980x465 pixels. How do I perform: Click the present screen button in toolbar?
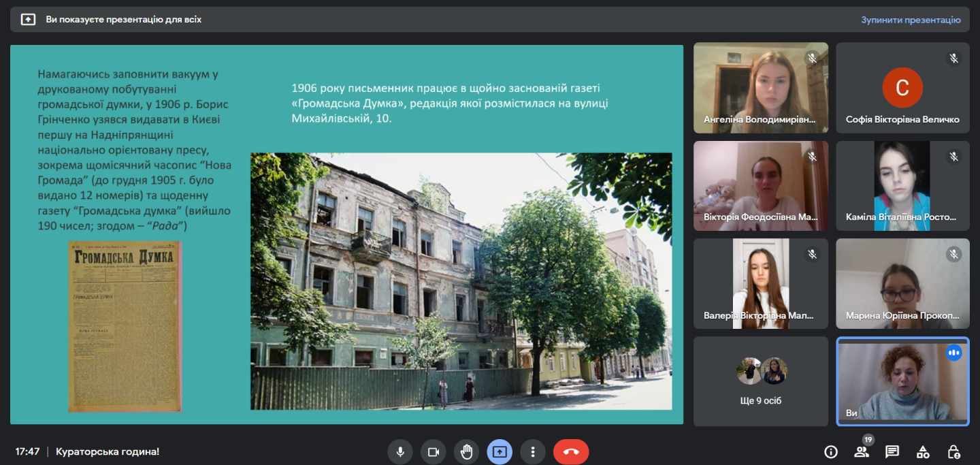[x=500, y=451]
